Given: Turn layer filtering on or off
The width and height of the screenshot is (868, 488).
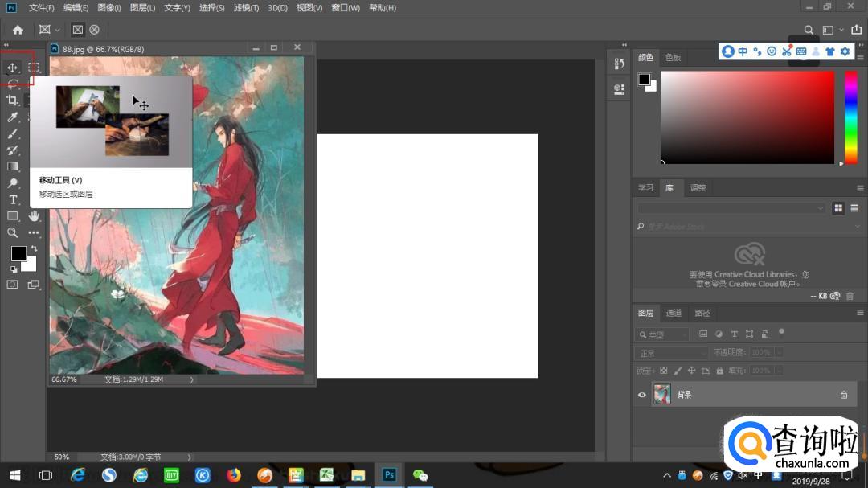Looking at the screenshot, I should (x=782, y=332).
